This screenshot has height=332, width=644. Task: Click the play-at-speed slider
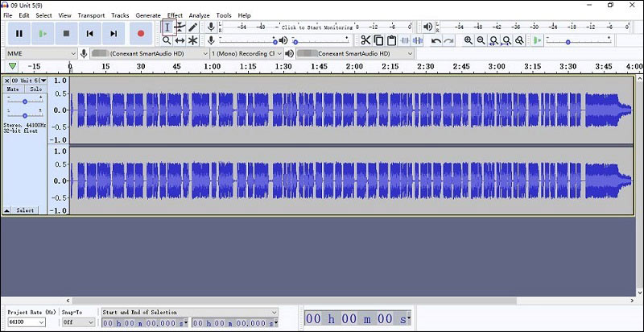[x=578, y=40]
